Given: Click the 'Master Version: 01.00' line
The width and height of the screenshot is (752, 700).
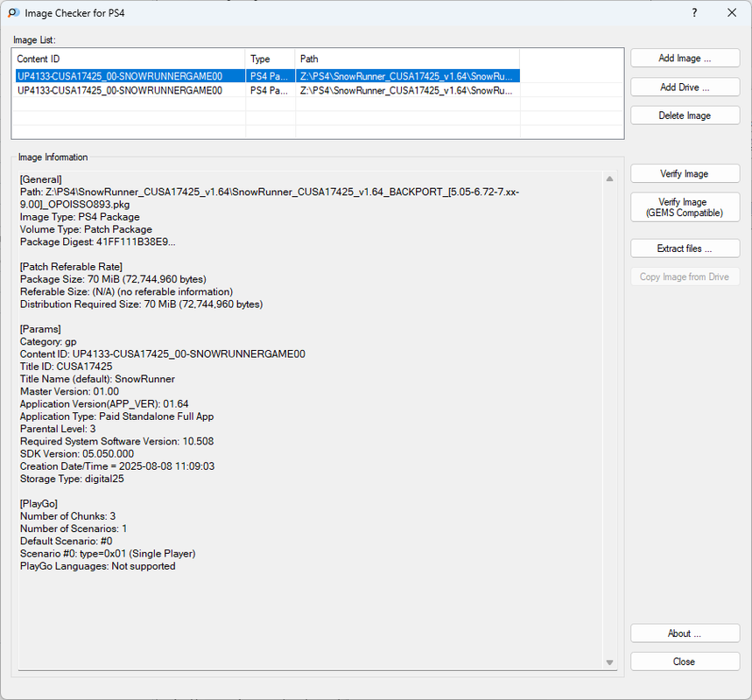Looking at the screenshot, I should [69, 392].
